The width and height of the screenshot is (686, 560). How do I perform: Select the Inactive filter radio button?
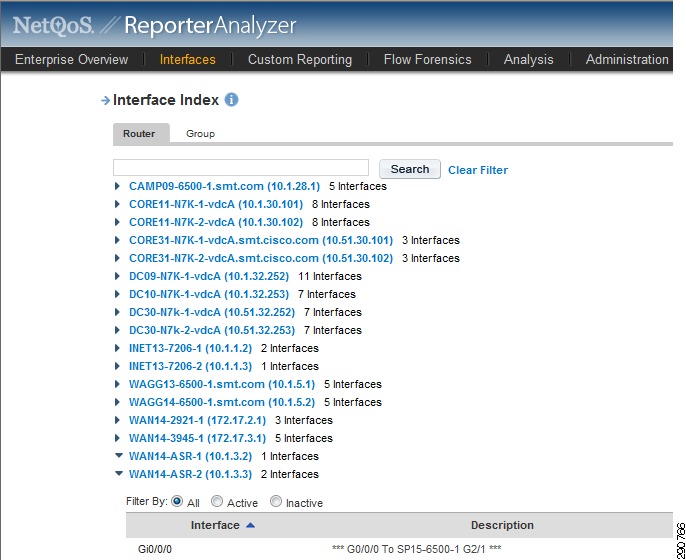(276, 501)
